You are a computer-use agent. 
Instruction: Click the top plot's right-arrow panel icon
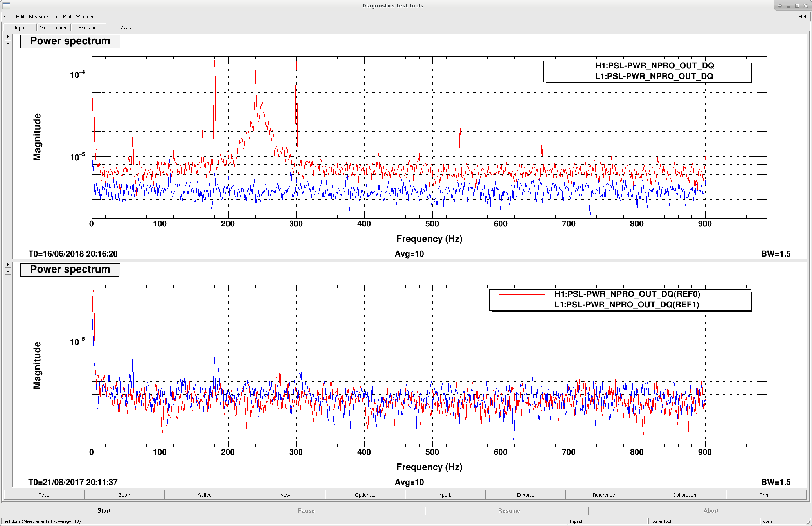tap(8, 36)
